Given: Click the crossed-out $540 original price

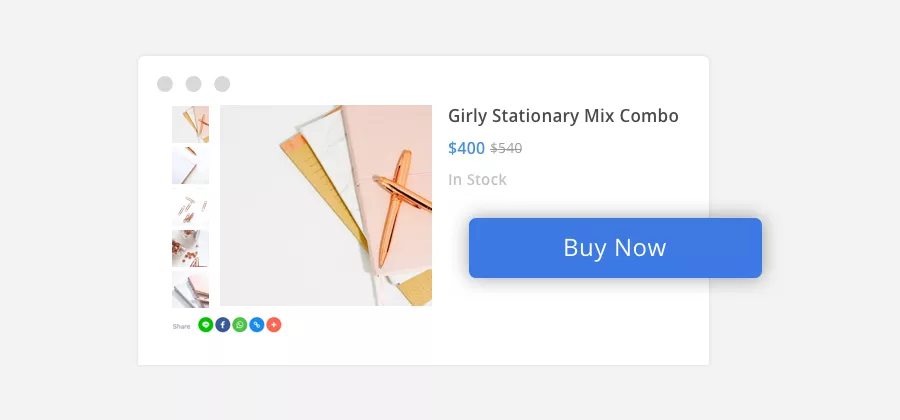Looking at the screenshot, I should (506, 149).
